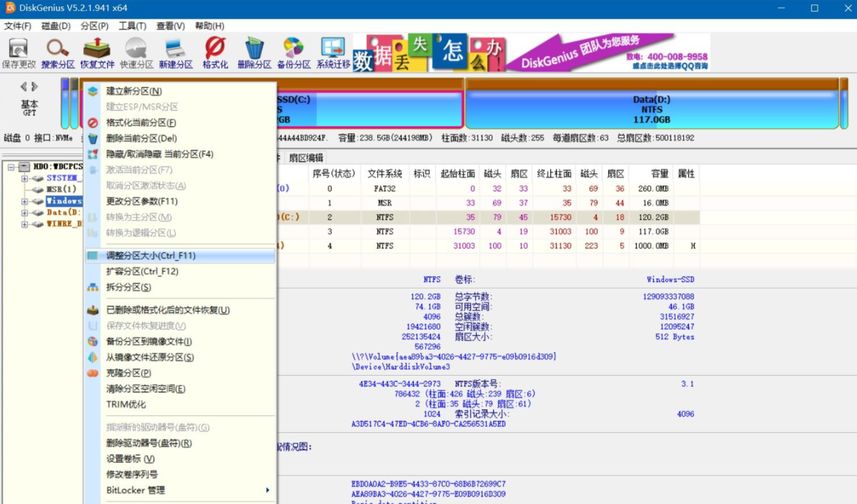This screenshot has width=857, height=504.
Task: Launch 恢复文件 file recovery
Action: tap(96, 51)
